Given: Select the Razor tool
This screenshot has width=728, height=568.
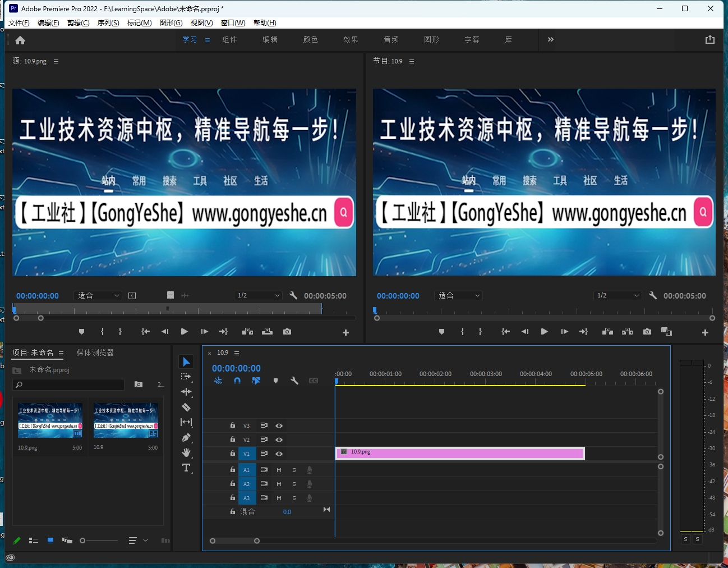Looking at the screenshot, I should coord(186,407).
